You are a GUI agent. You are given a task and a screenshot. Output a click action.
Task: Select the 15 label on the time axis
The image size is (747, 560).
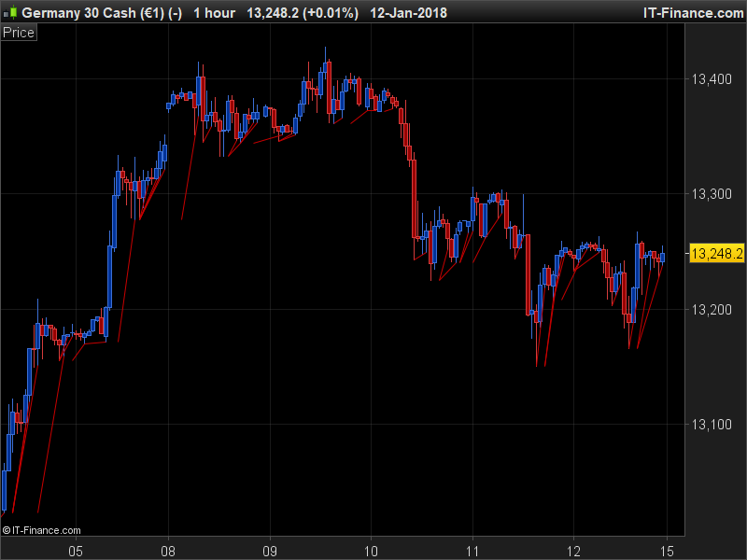(669, 551)
